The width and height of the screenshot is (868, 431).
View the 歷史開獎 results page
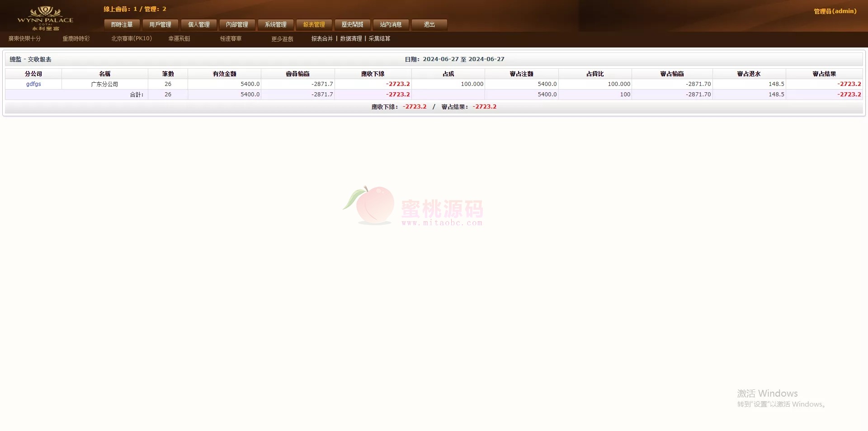coord(353,25)
